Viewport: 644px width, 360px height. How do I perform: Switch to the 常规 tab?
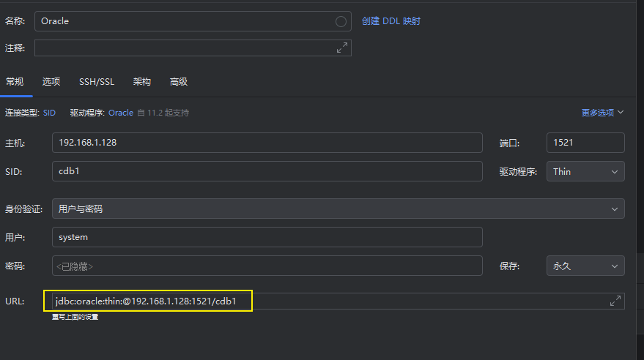coord(15,82)
